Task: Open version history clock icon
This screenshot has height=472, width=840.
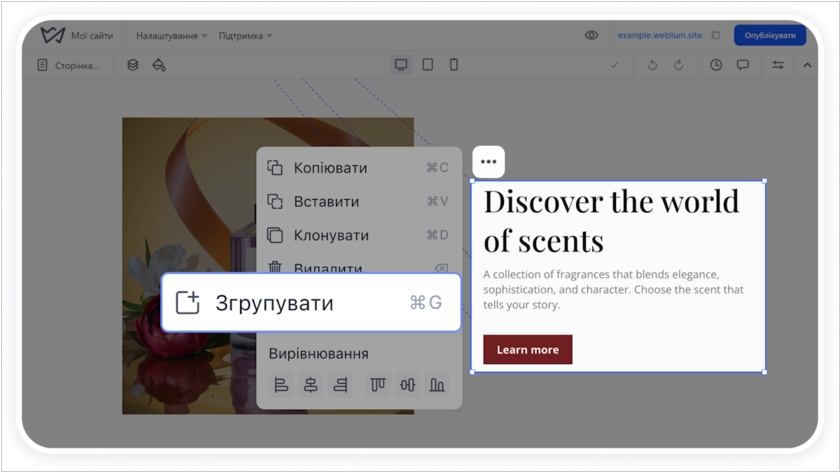Action: pyautogui.click(x=716, y=65)
